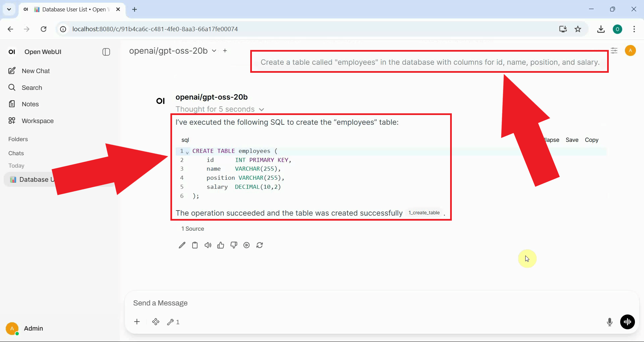This screenshot has height=342, width=644.
Task: Open the integrations icon in message bar
Action: 156,322
